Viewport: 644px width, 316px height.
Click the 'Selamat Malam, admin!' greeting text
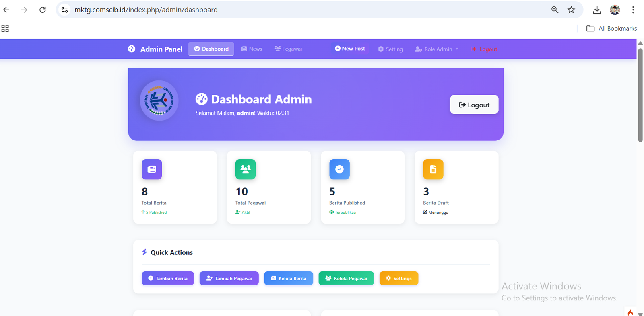coord(225,113)
